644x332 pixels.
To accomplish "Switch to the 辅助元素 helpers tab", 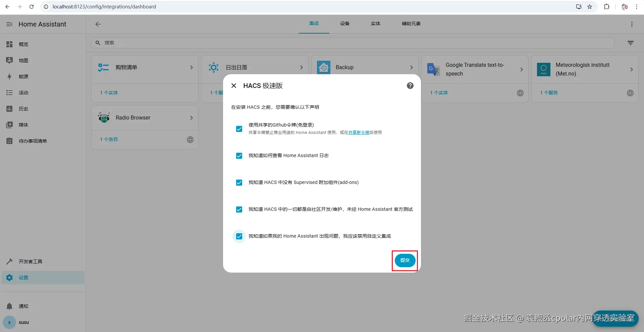I will click(x=411, y=23).
